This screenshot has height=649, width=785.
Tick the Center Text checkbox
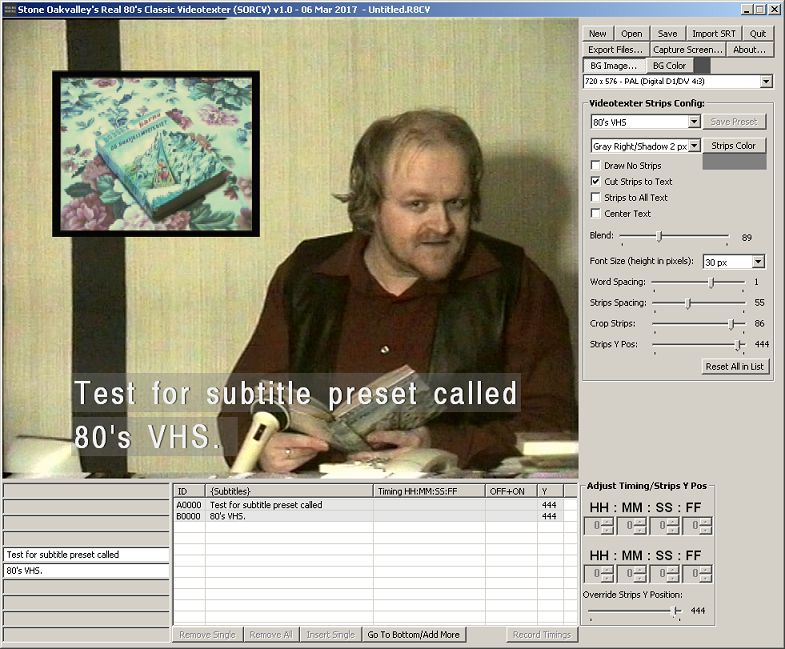point(596,214)
